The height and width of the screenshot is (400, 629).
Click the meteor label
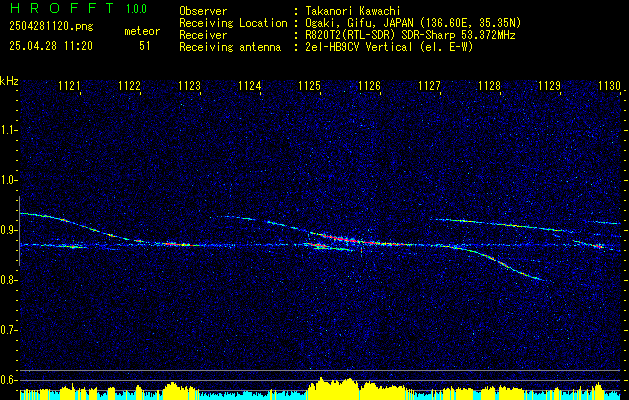coord(142,31)
